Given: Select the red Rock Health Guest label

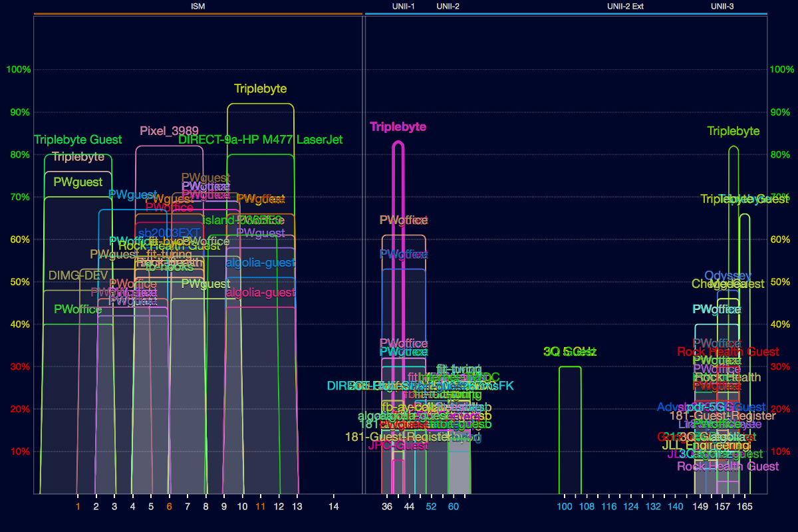Looking at the screenshot, I should [x=728, y=352].
